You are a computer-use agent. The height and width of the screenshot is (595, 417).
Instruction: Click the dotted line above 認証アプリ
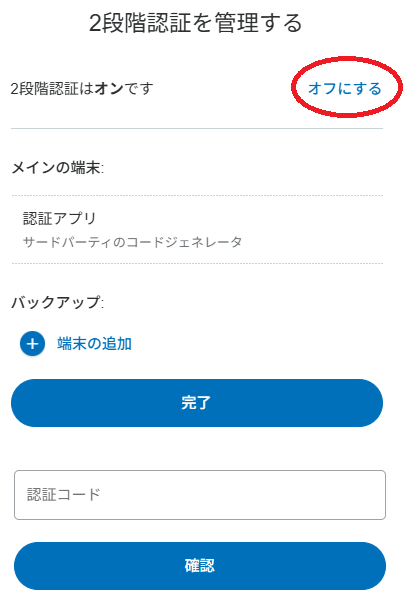pos(197,195)
